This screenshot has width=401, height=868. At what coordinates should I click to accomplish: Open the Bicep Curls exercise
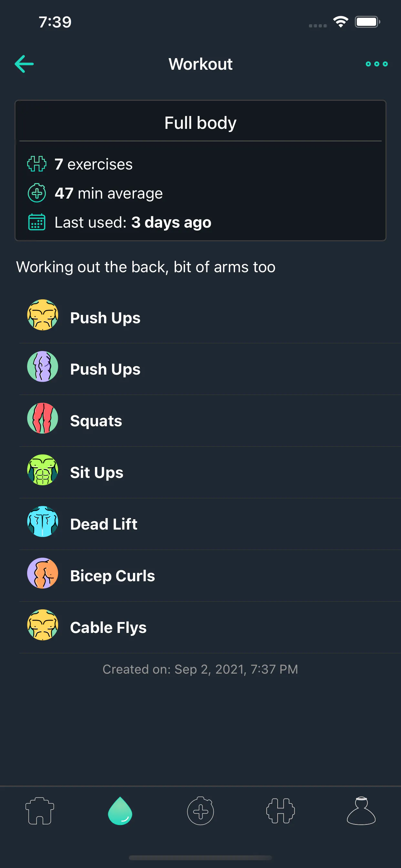[x=210, y=575]
